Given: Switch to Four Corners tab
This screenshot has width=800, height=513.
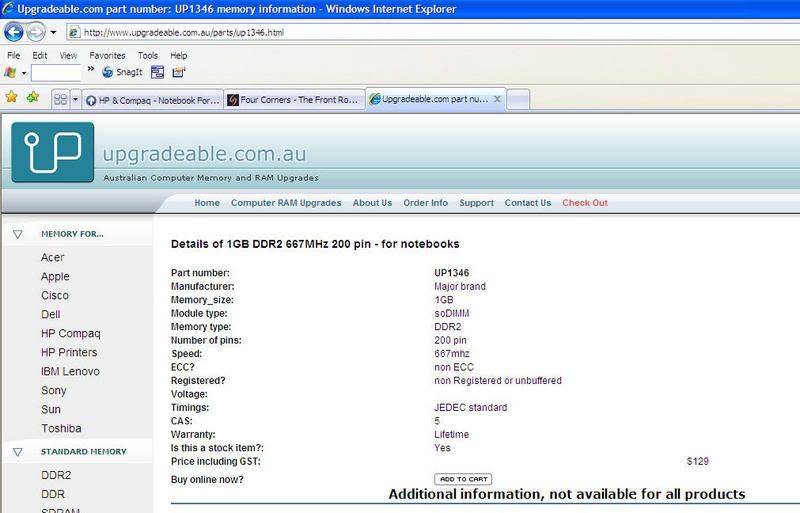Looking at the screenshot, I should (x=294, y=100).
